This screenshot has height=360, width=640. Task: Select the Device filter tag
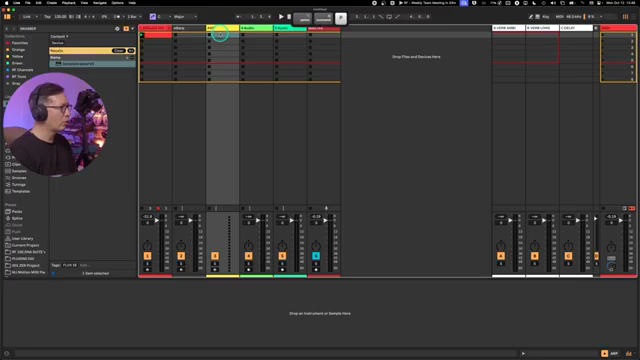point(58,43)
